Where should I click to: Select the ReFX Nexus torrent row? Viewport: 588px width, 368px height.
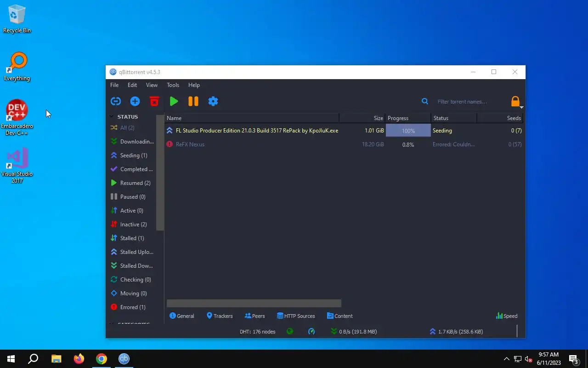coord(344,144)
